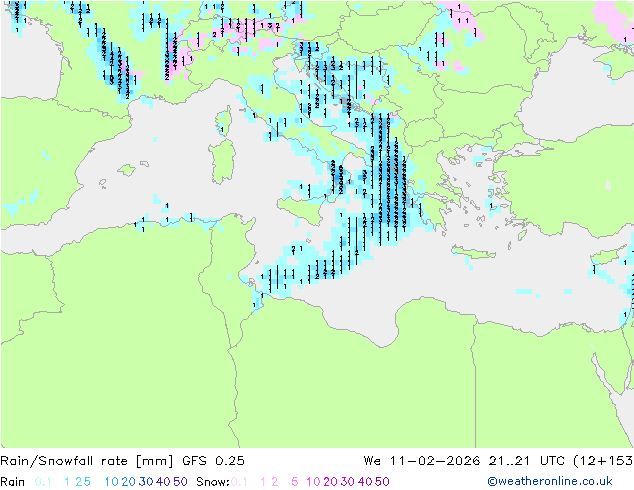Select the '21..21 UTC' time label

point(526,461)
